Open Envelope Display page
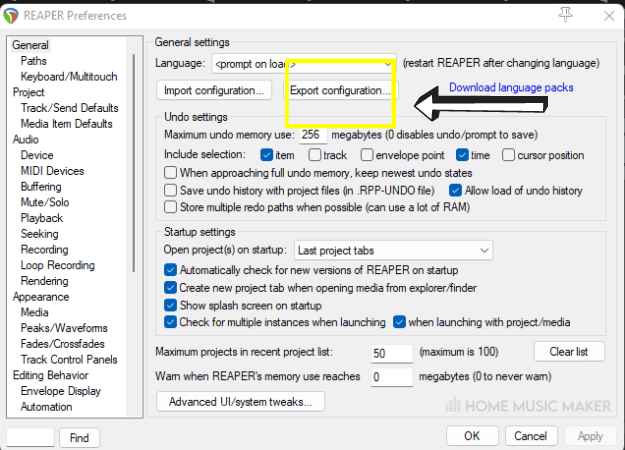Screen dimensions: 625x450 click(61, 391)
